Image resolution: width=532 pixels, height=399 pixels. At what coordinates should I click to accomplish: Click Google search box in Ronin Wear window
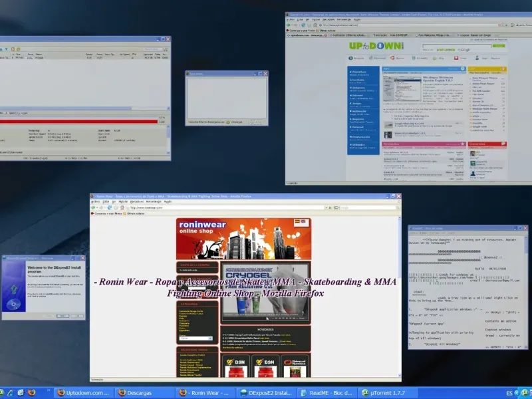tap(368, 207)
